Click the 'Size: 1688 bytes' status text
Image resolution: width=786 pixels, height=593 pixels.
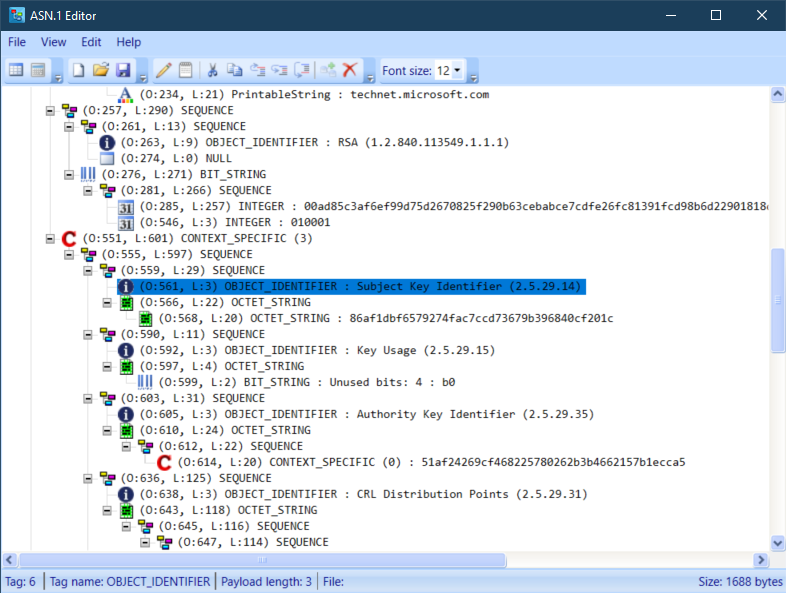(x=740, y=581)
